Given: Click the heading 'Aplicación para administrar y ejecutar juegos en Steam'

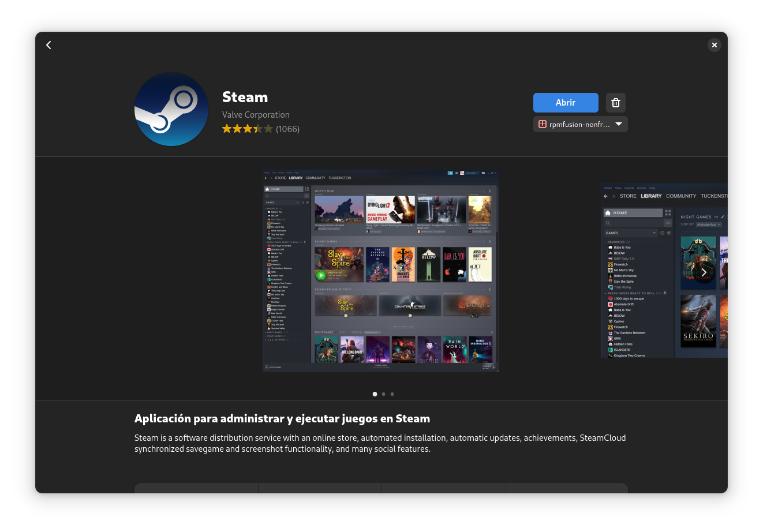Looking at the screenshot, I should pos(282,419).
